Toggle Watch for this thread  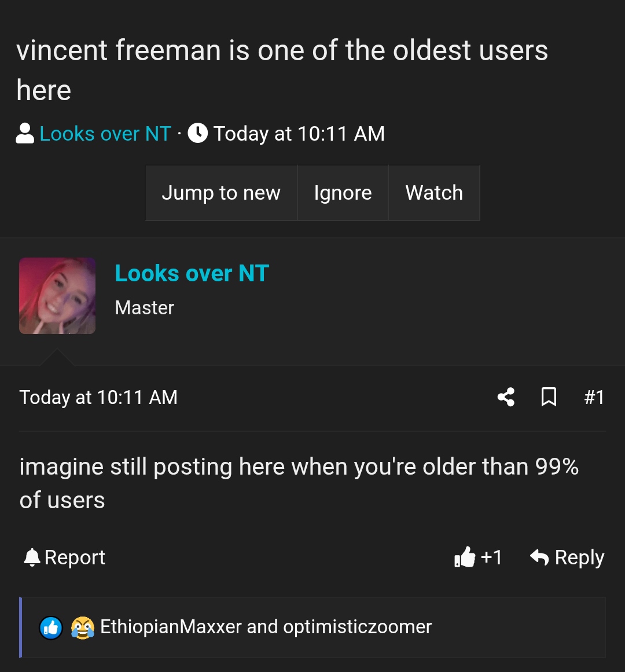(434, 193)
